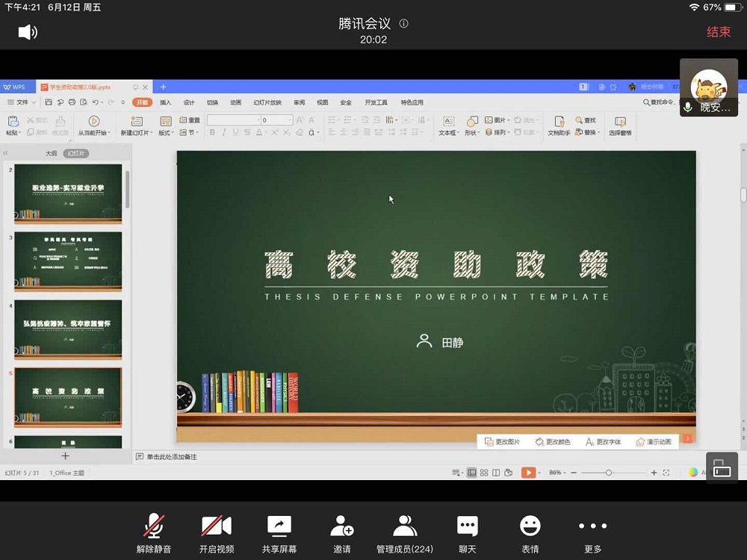Open the 表情 emoji reactions

click(x=530, y=526)
